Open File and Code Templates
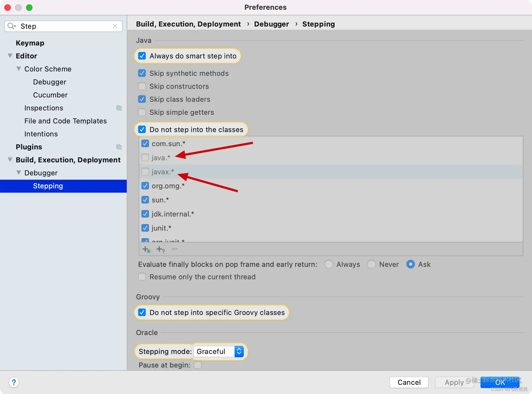Image resolution: width=532 pixels, height=394 pixels. (x=65, y=121)
